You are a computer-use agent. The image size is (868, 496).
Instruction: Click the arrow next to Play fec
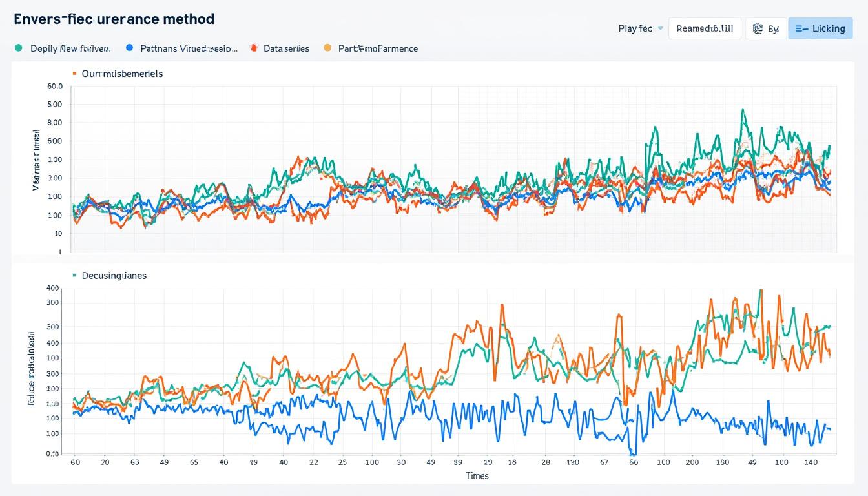point(660,28)
